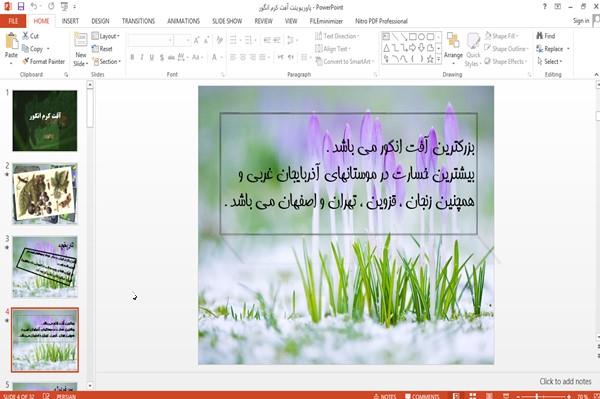This screenshot has height=399, width=600.
Task: Click the Persian text box on slide
Action: (349, 173)
